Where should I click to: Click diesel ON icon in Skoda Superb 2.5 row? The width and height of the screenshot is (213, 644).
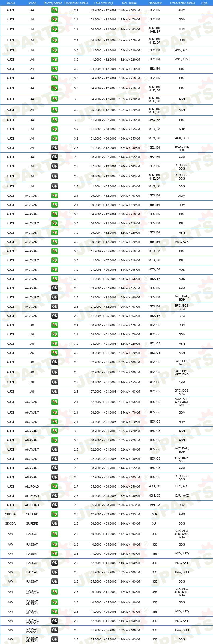click(x=54, y=523)
